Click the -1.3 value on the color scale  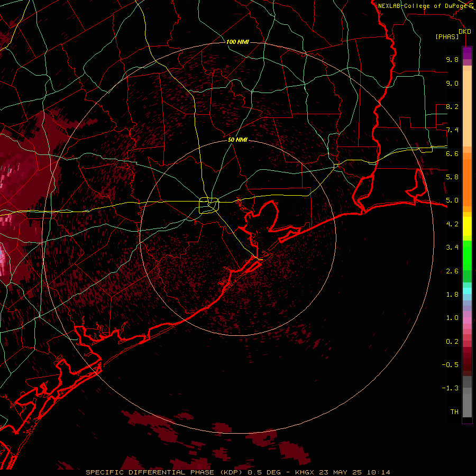[x=450, y=388]
